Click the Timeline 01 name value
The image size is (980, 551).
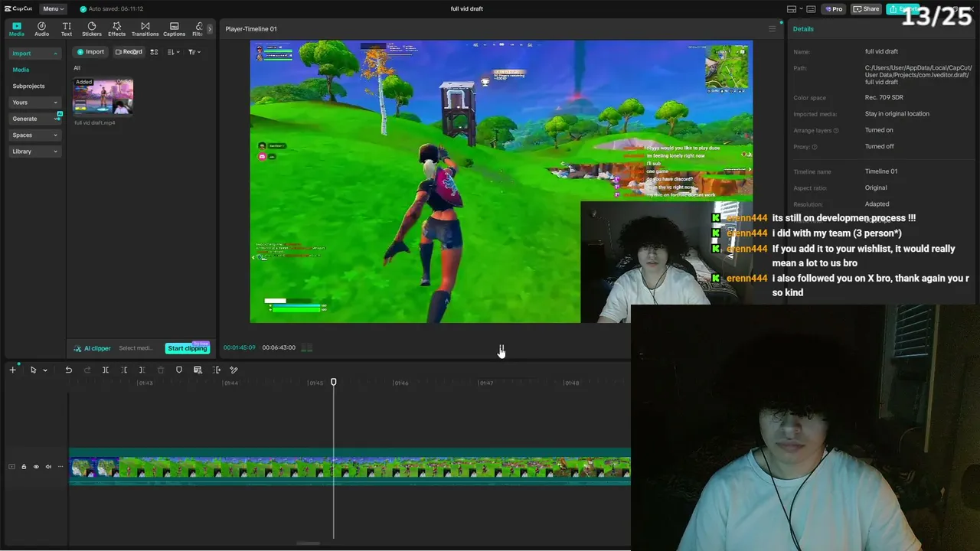(881, 171)
